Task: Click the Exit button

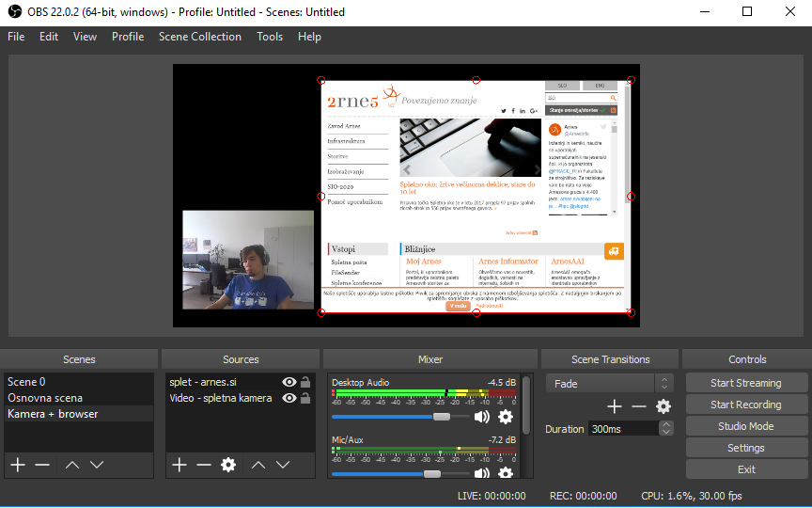Action: point(745,469)
